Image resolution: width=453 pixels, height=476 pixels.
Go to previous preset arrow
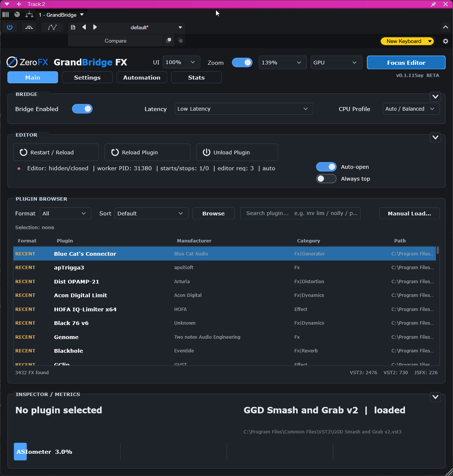pyautogui.click(x=84, y=27)
